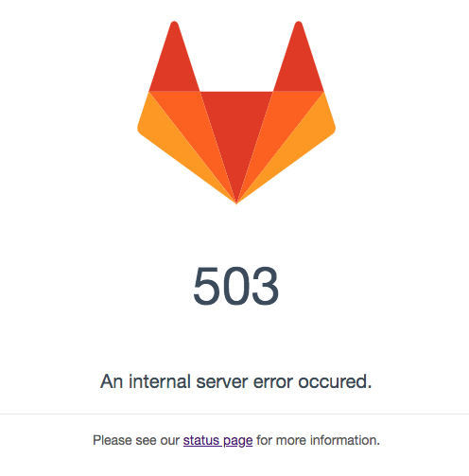Click the word 'status' in the link

coord(201,440)
